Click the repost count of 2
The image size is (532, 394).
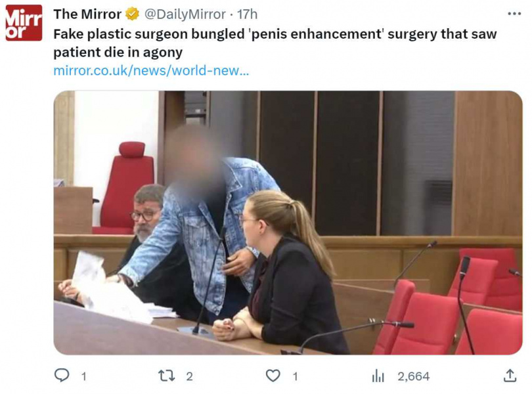[189, 376]
